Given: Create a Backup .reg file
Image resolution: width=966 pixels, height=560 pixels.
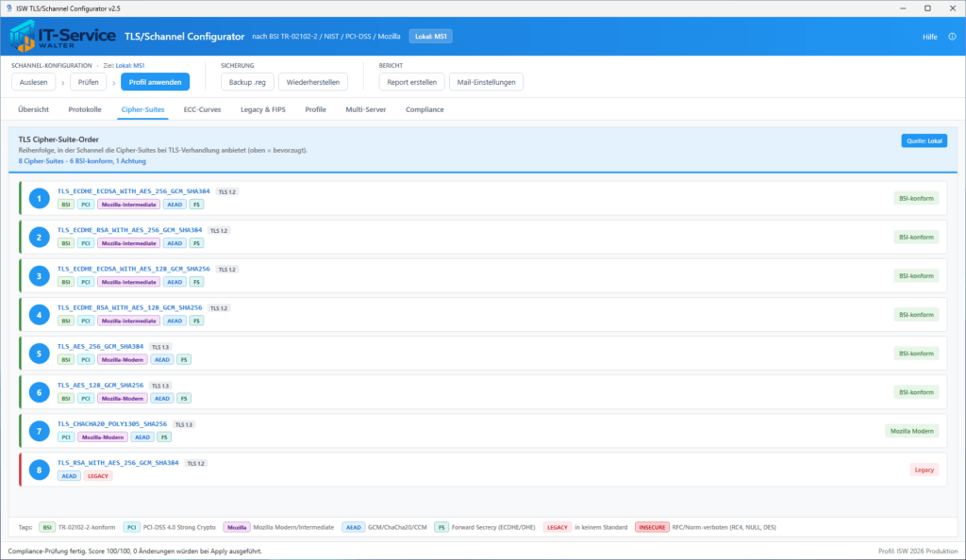Looking at the screenshot, I should [x=247, y=82].
